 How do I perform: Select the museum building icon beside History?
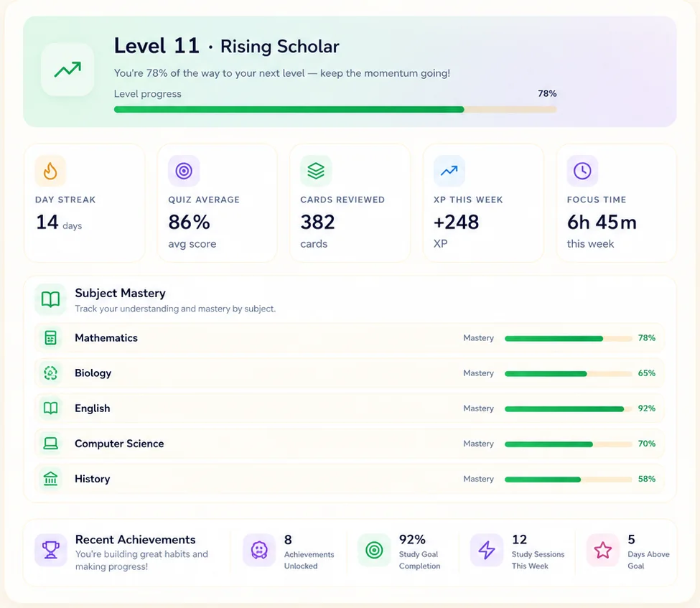click(x=50, y=479)
